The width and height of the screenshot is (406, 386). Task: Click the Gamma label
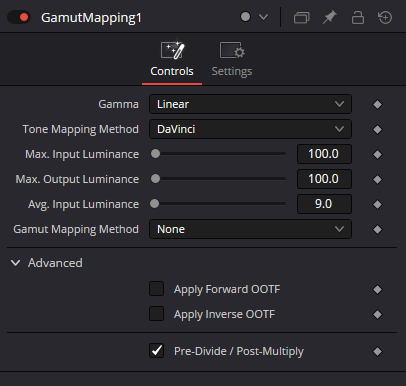point(118,104)
